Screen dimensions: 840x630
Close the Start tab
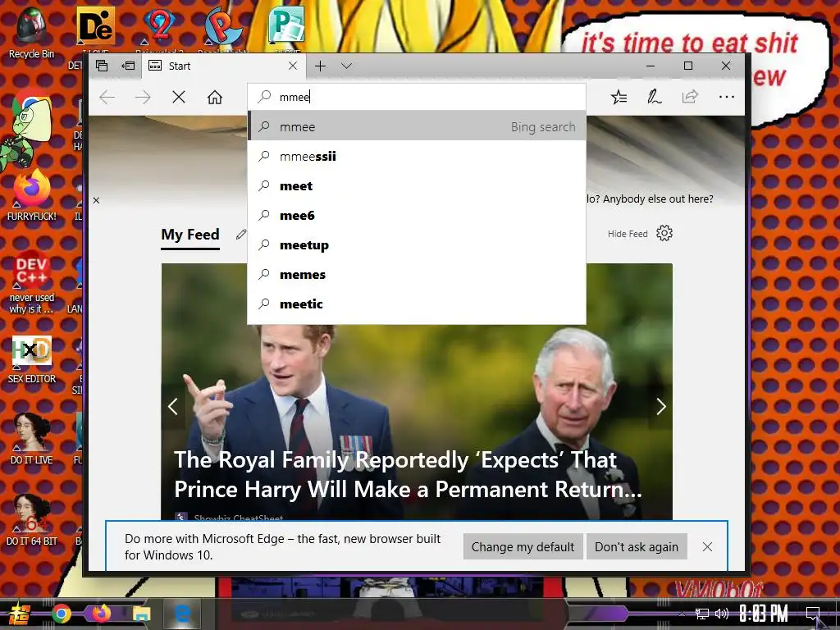[293, 66]
